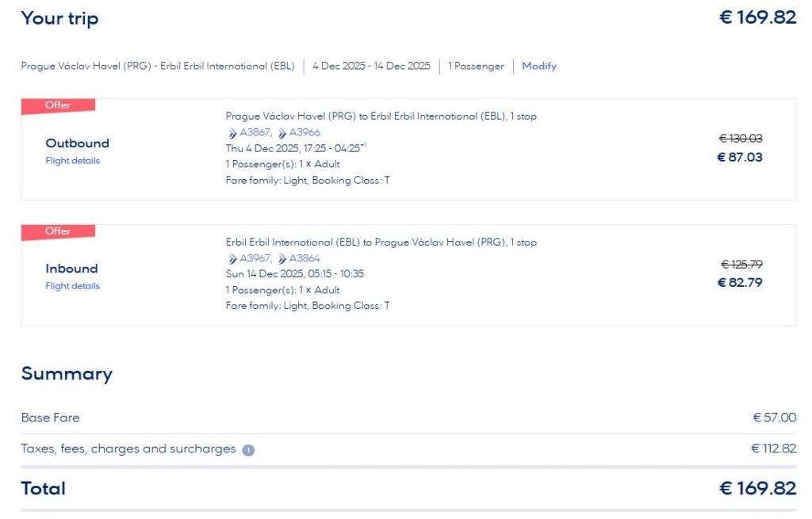The width and height of the screenshot is (812, 519).
Task: Open the A3967 flight number link
Action: (255, 258)
